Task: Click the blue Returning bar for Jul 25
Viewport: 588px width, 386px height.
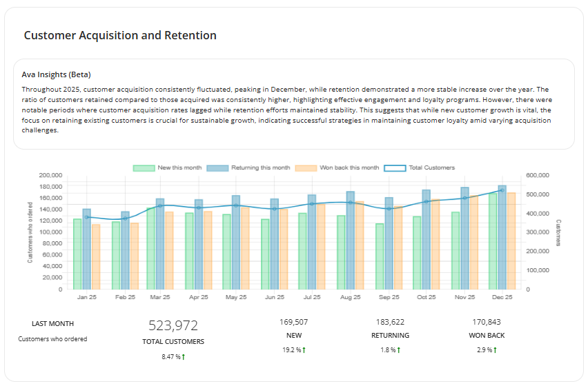Action: click(312, 241)
